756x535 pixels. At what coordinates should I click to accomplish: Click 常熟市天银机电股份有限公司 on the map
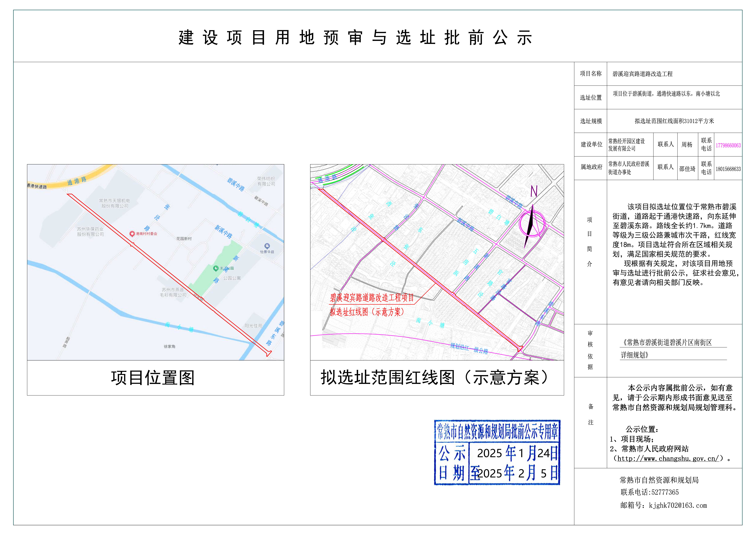pyautogui.click(x=115, y=203)
